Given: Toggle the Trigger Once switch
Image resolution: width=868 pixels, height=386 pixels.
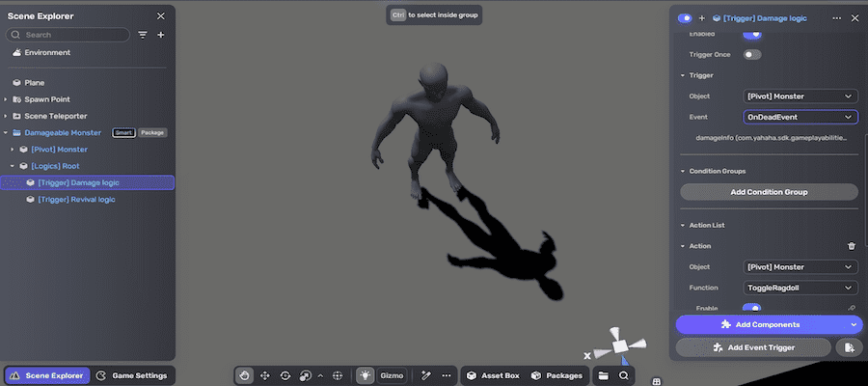Looking at the screenshot, I should point(751,54).
